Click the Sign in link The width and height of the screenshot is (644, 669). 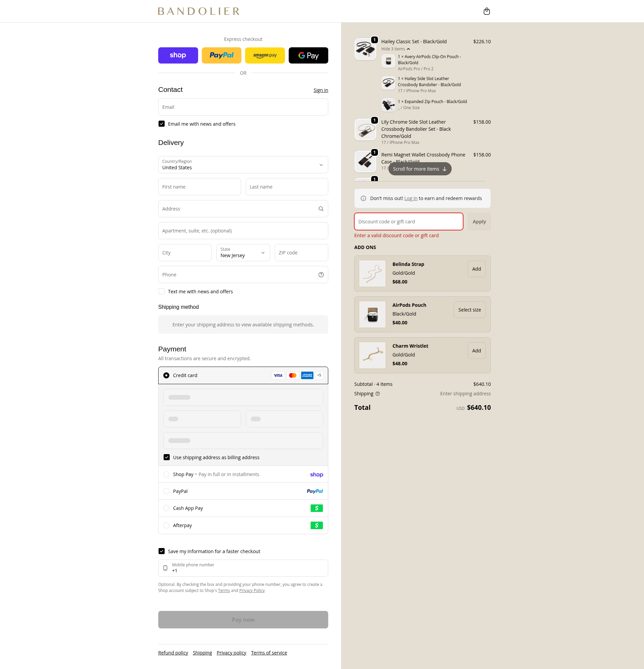(x=320, y=90)
